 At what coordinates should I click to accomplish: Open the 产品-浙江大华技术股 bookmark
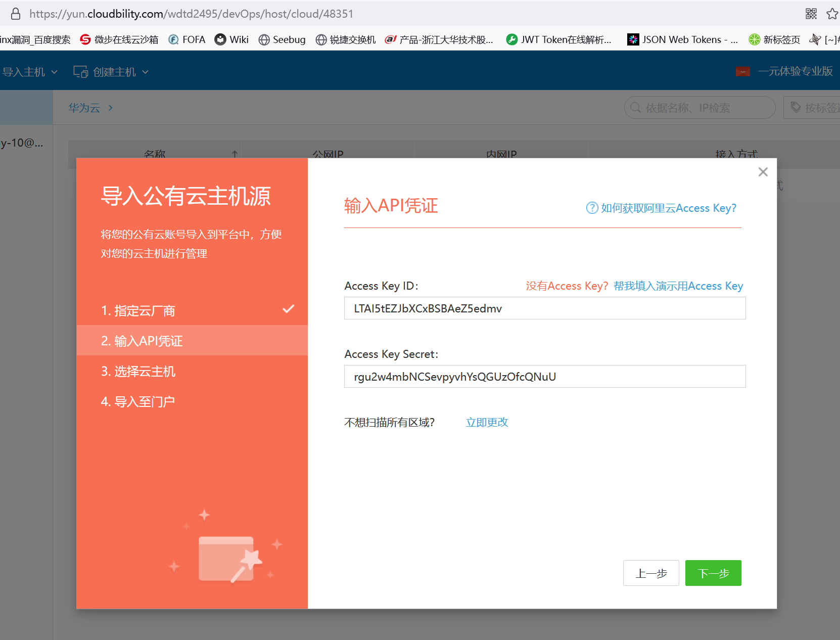click(x=439, y=39)
